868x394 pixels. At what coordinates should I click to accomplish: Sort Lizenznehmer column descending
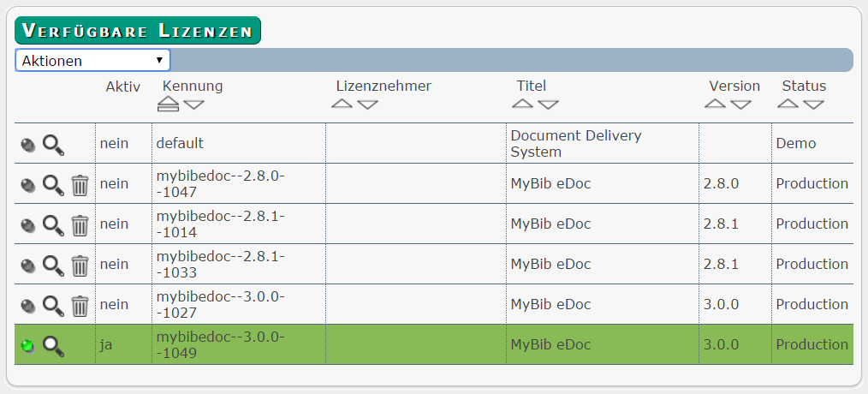367,104
